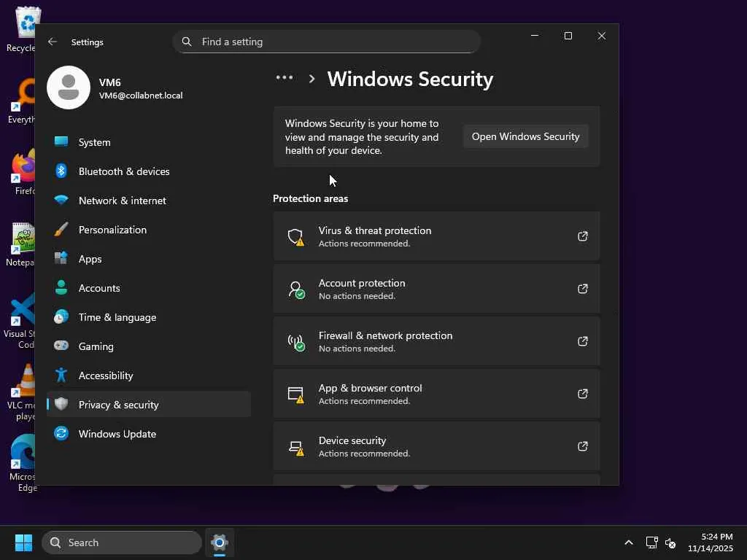Click the Windows Update sync icon

pos(61,433)
